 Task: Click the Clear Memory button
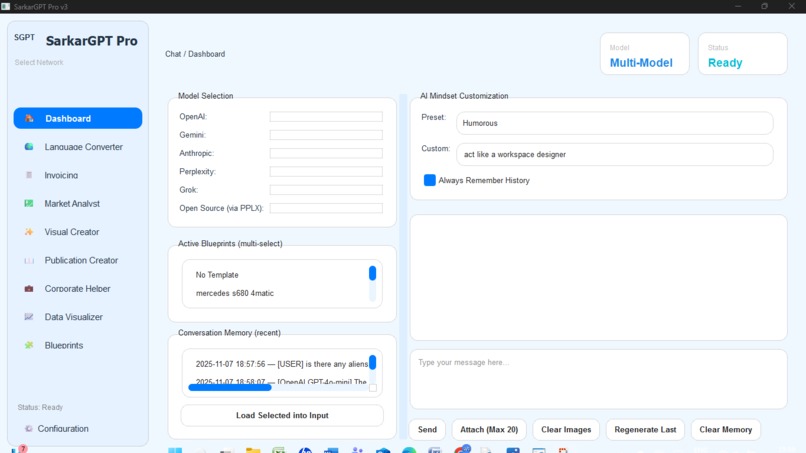pyautogui.click(x=725, y=429)
